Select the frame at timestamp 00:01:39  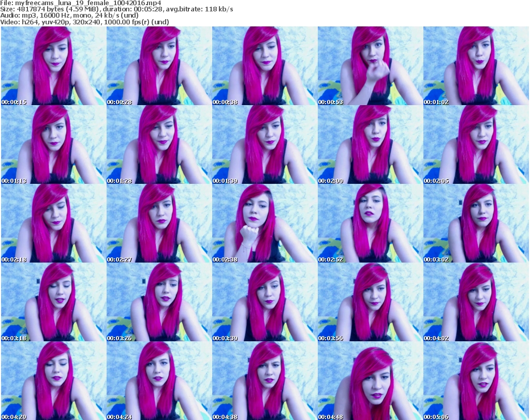point(264,144)
